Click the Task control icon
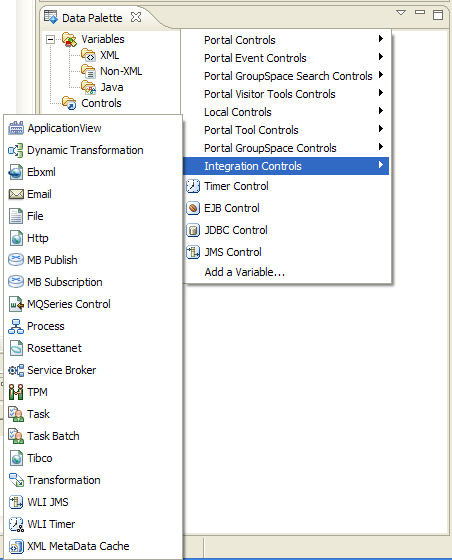This screenshot has width=452, height=560. [x=16, y=414]
